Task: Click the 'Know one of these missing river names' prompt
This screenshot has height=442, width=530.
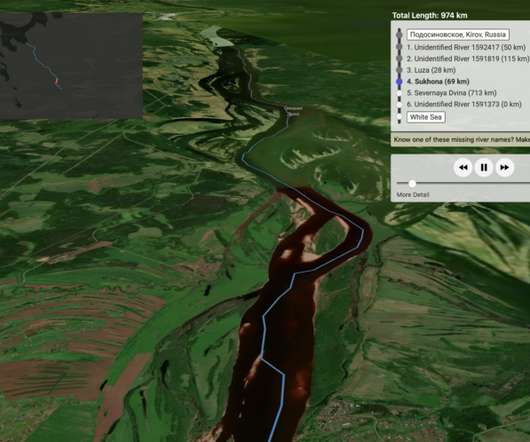Action: point(460,139)
